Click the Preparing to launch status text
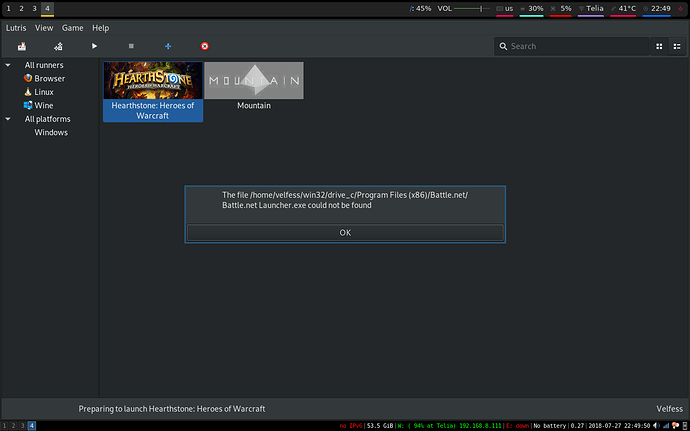Viewport: 690px width, 431px height. 172,409
